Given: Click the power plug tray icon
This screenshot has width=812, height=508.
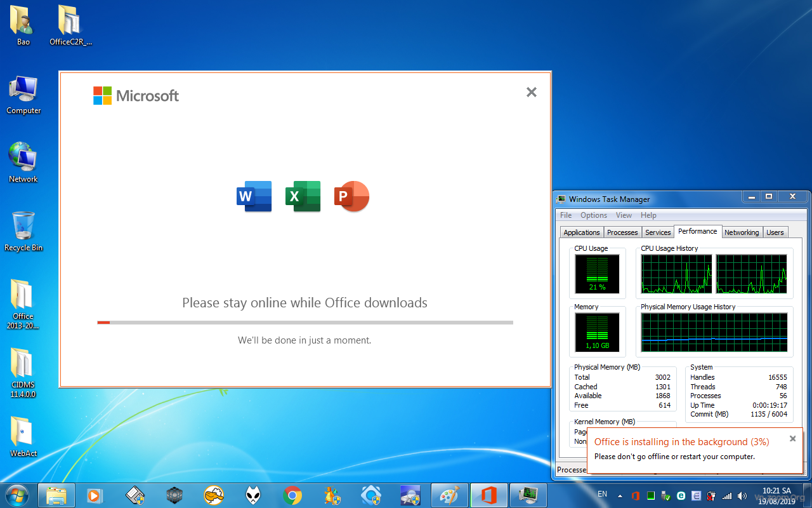Looking at the screenshot, I should point(712,496).
